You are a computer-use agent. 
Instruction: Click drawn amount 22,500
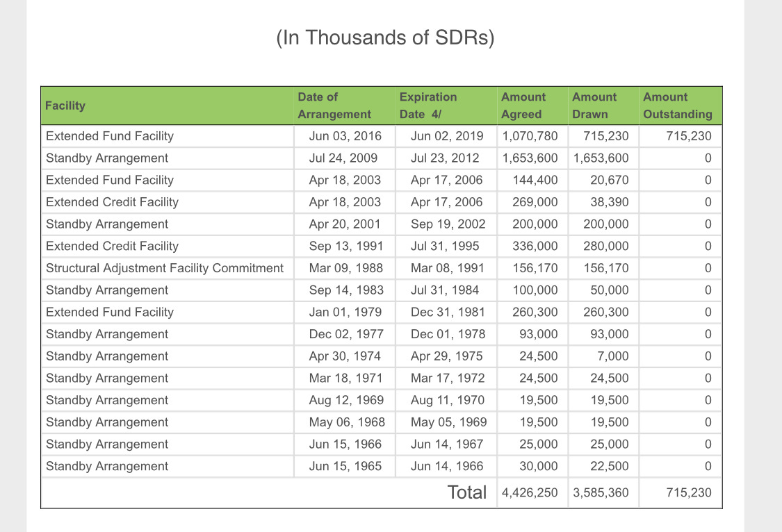point(610,466)
